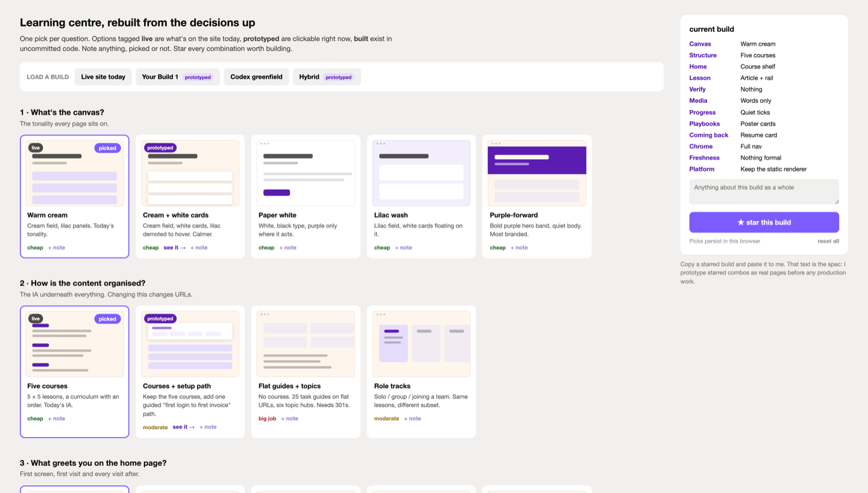The height and width of the screenshot is (493, 868).
Task: Click the 'picked' badge on Warm cream
Action: click(x=107, y=148)
